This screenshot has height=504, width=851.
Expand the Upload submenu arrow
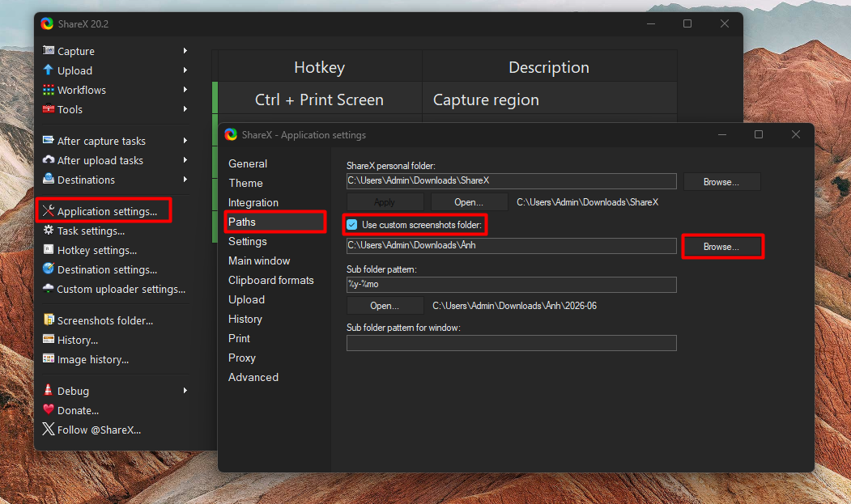coord(185,70)
